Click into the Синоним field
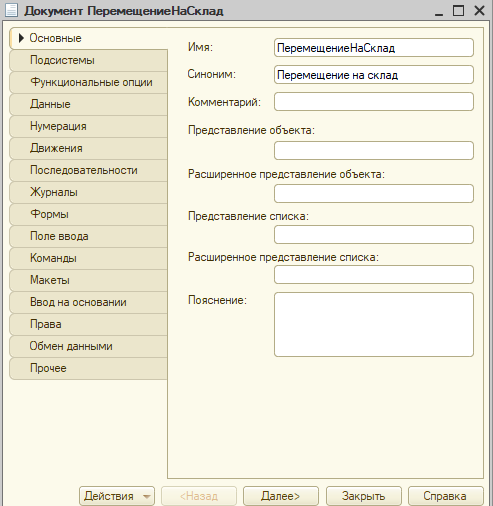 click(374, 75)
